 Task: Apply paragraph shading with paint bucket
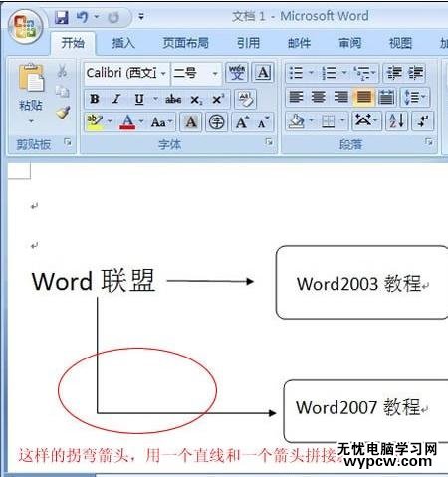(296, 121)
